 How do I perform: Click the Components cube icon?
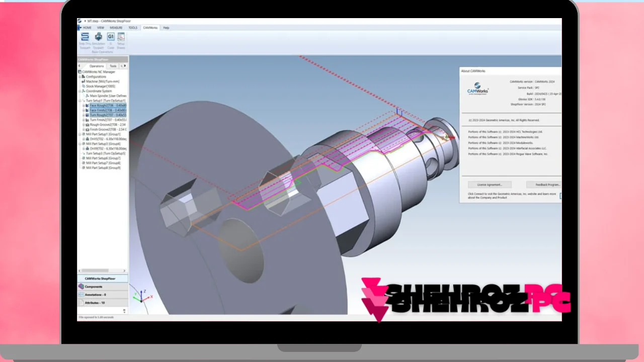[81, 287]
